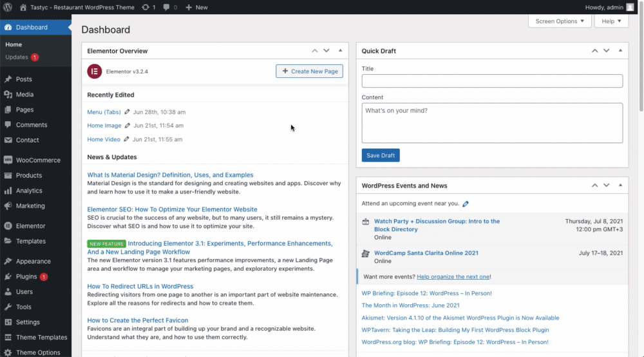This screenshot has height=357, width=644.
Task: Click the Comments speech bubble sidebar icon
Action: click(8, 124)
